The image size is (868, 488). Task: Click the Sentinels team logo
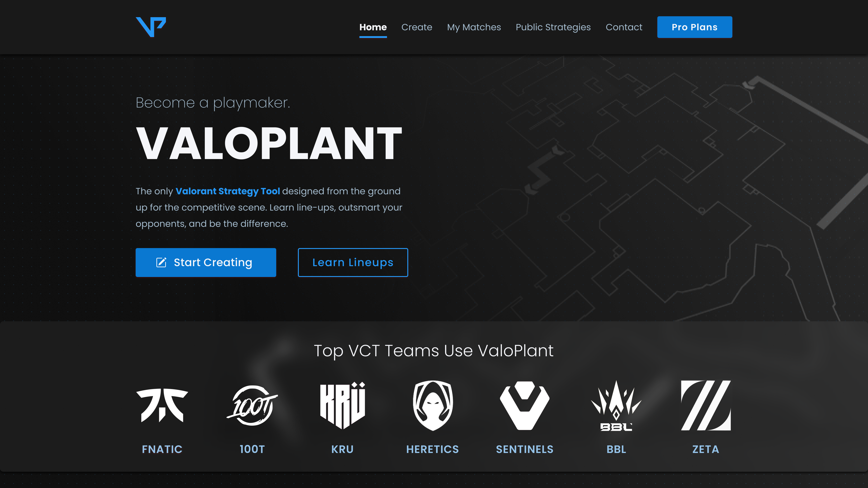pos(525,405)
